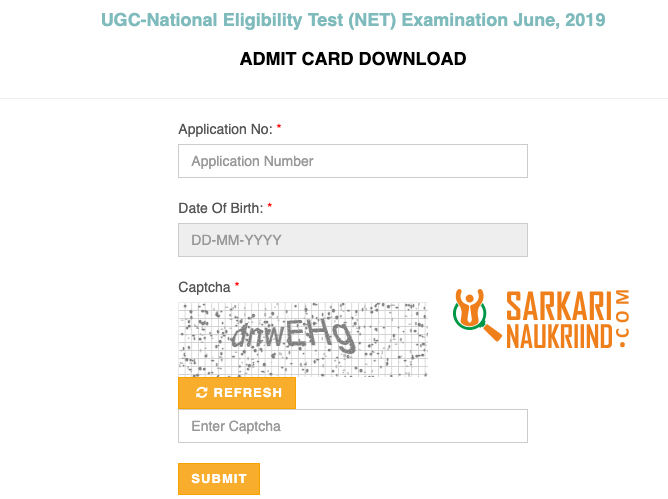Screen dimensions: 668x499
Task: Click the UGC-National Eligibility Test heading
Action: (x=353, y=20)
